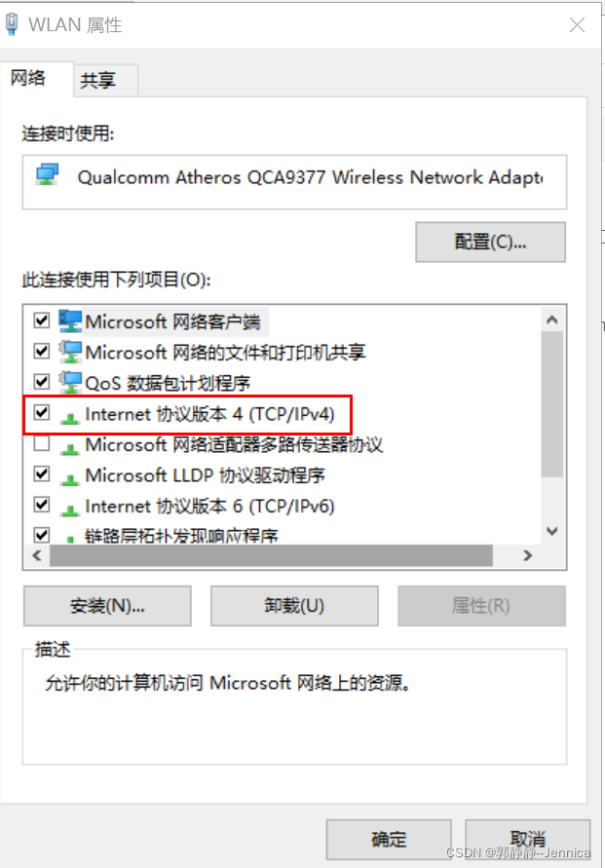The height and width of the screenshot is (868, 605).
Task: Click the list scroll up arrow
Action: (551, 320)
